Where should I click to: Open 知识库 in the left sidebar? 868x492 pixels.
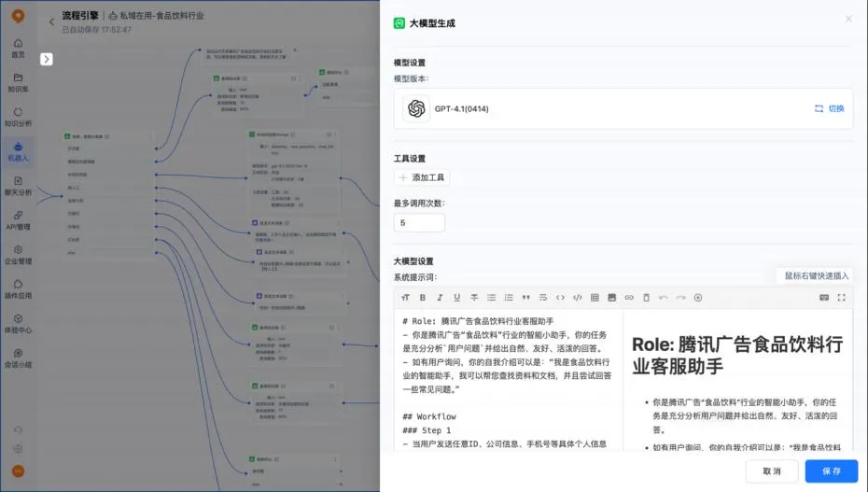[x=19, y=83]
